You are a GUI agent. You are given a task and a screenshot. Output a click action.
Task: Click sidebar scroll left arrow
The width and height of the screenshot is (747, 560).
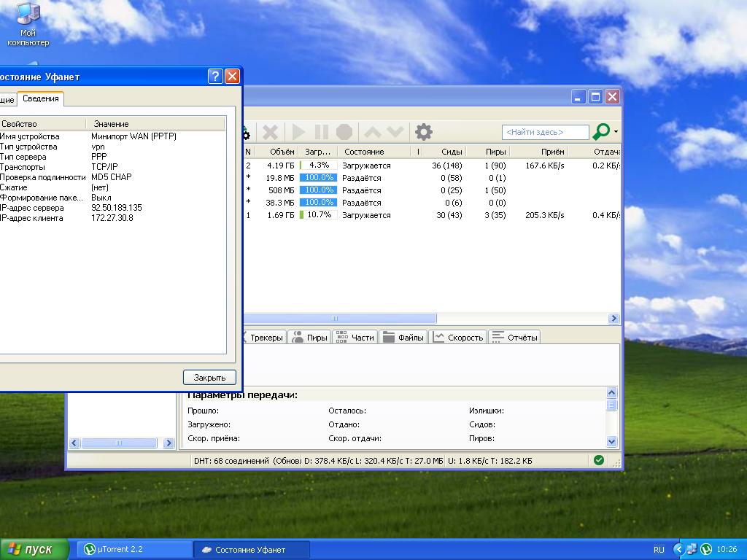coord(74,443)
